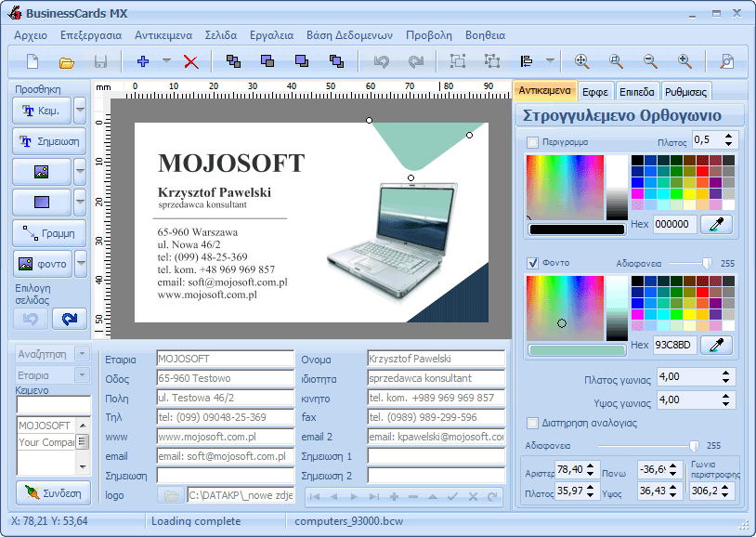Redo the action in toolbar
Viewport: 756px width, 537px height.
click(x=415, y=61)
